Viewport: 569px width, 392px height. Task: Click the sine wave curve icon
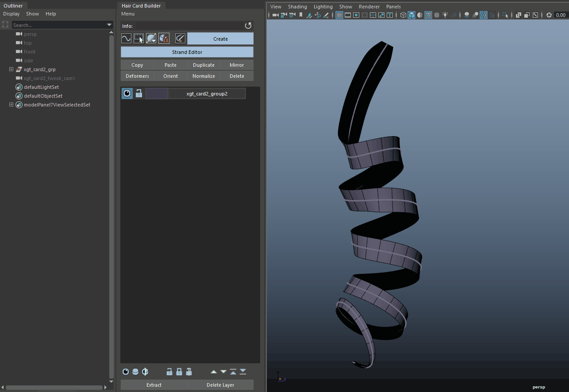tap(126, 39)
